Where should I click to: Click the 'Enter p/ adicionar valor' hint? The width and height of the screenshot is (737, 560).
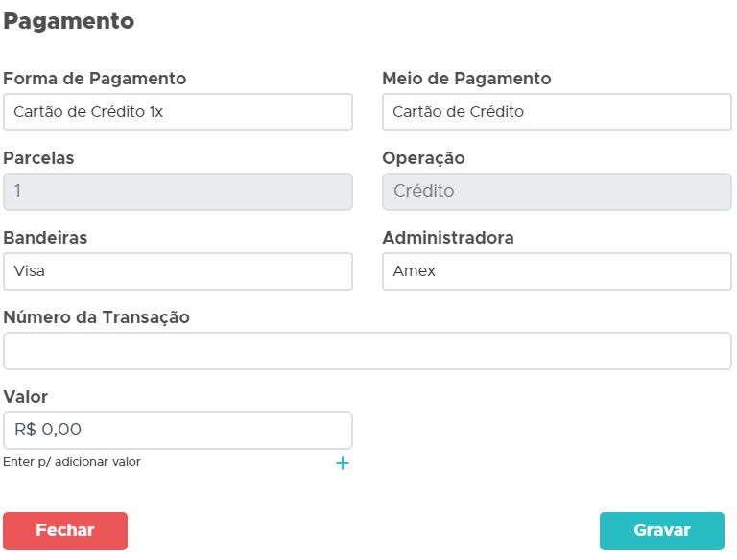pyautogui.click(x=72, y=462)
